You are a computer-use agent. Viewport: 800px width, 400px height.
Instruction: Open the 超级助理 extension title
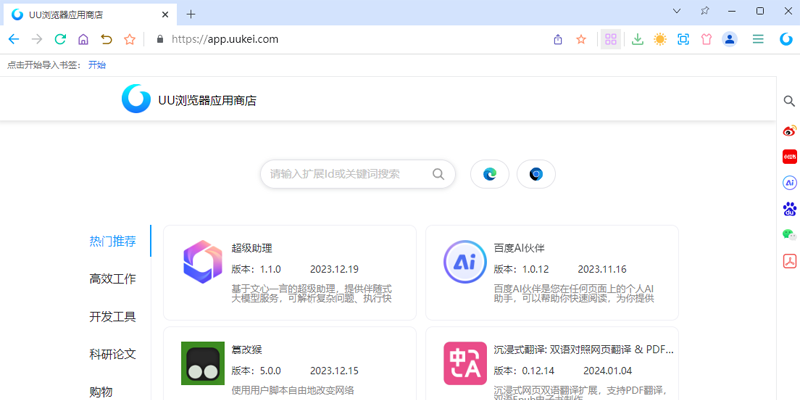click(252, 248)
